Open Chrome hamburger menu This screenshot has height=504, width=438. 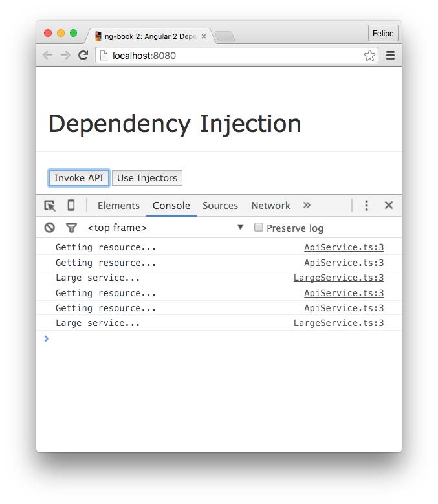[x=390, y=56]
